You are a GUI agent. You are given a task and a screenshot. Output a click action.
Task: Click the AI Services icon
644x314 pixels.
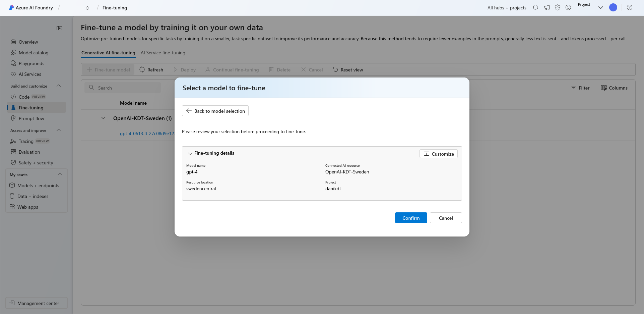(13, 74)
